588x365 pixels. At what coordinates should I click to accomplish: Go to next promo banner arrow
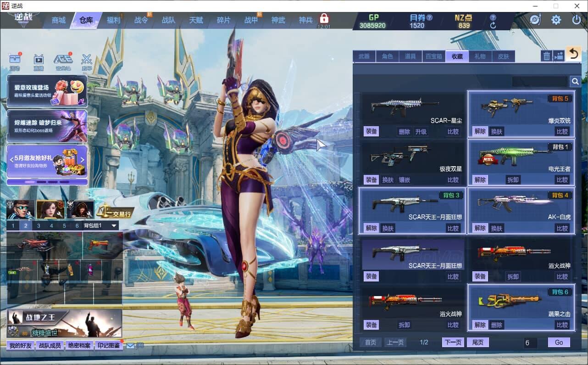83,160
